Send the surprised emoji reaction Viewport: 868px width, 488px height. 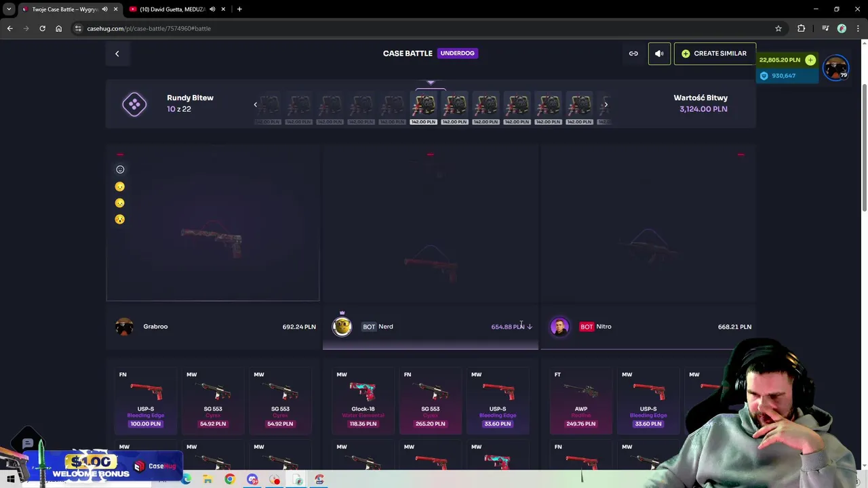pyautogui.click(x=120, y=219)
